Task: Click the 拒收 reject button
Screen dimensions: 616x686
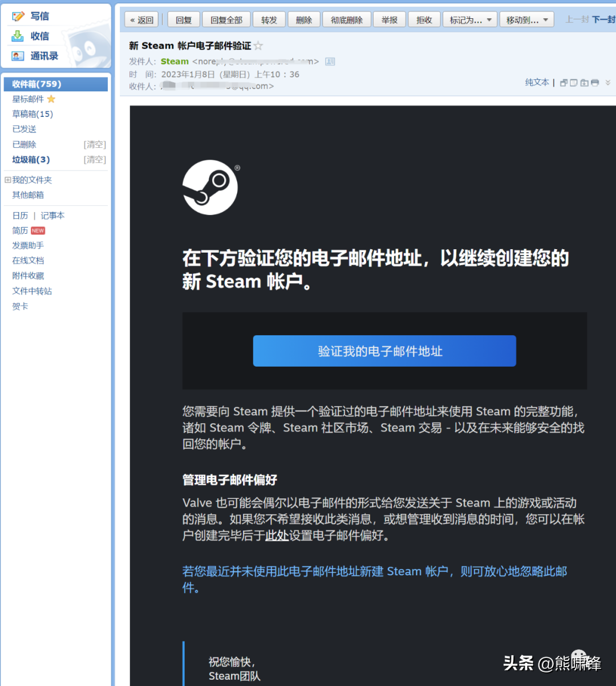Action: pos(424,20)
